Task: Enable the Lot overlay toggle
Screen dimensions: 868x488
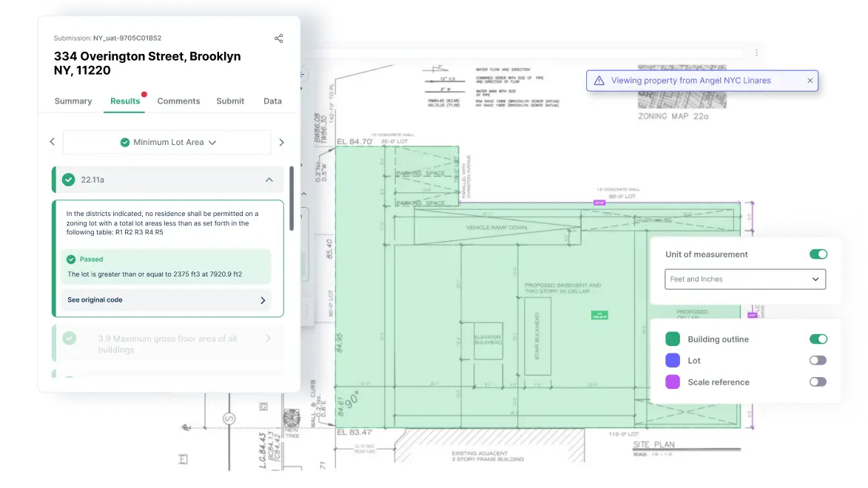Action: (x=817, y=360)
